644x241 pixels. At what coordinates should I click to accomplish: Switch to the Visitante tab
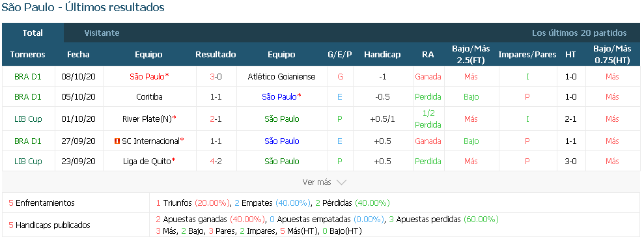[102, 33]
